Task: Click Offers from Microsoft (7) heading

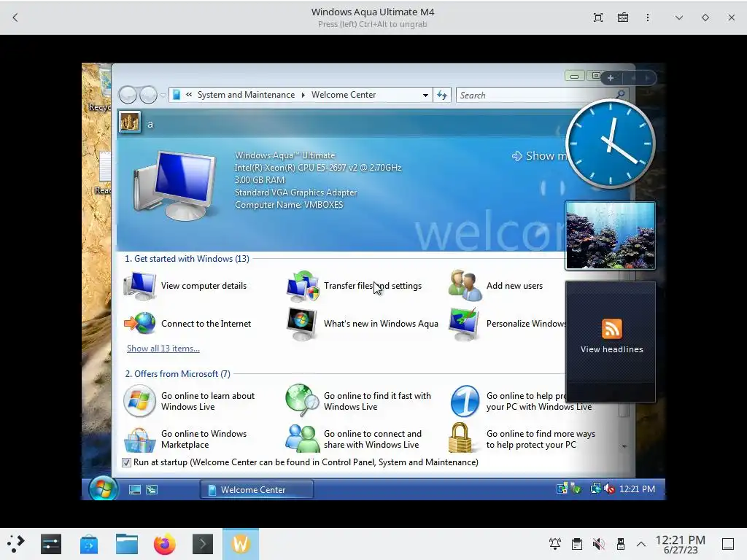Action: click(x=177, y=374)
